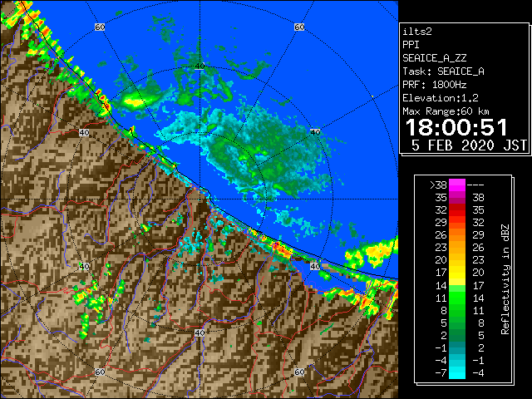This screenshot has height=399, width=532.
Task: Click the "PRF: 1800Hz" value
Action: click(x=434, y=85)
